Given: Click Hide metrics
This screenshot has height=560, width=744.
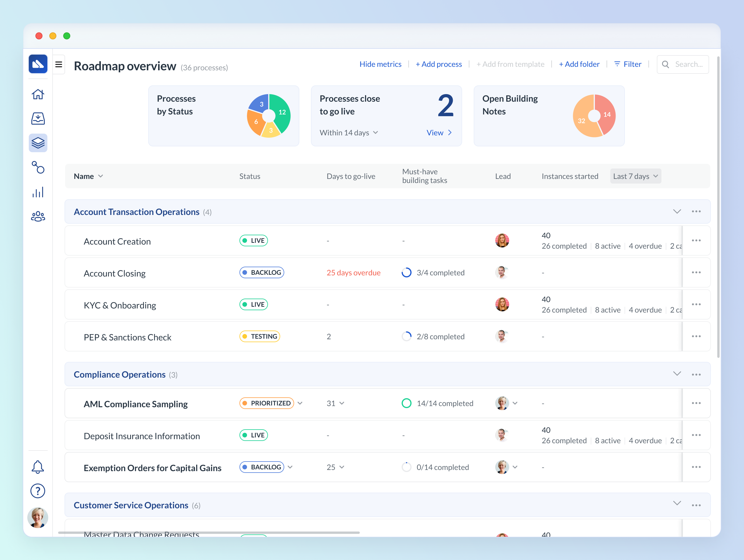Looking at the screenshot, I should click(x=380, y=64).
